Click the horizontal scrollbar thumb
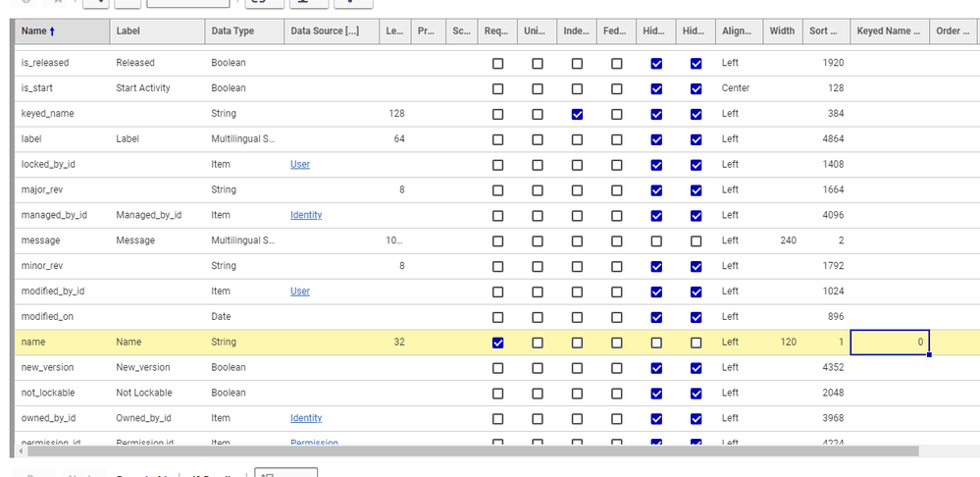Screen dimensions: 980x477 471,452
